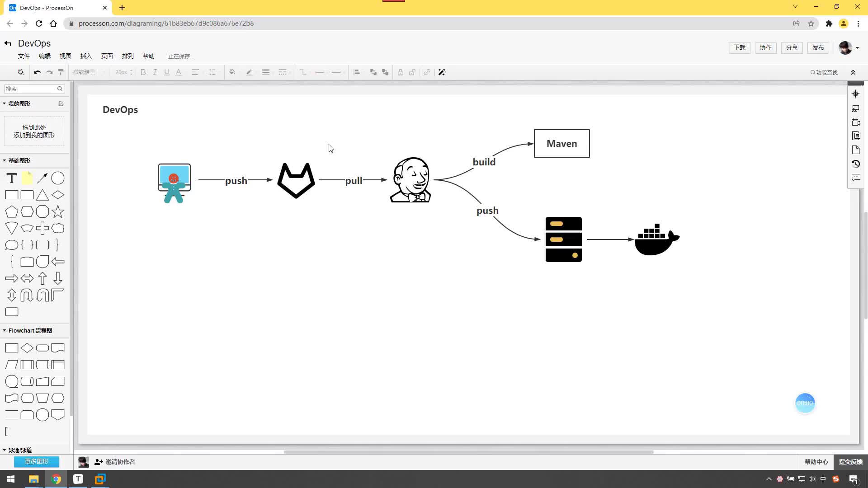
Task: Click the lock shape icon
Action: [x=401, y=72]
